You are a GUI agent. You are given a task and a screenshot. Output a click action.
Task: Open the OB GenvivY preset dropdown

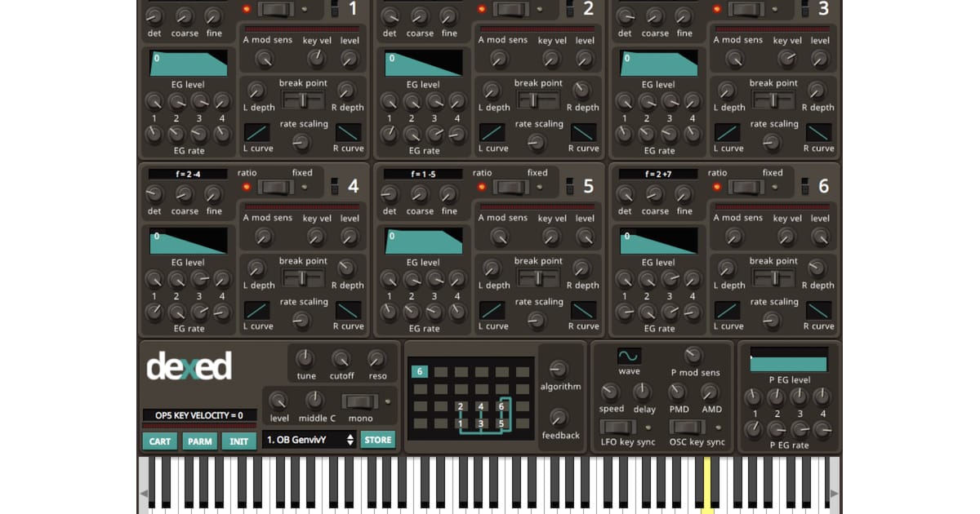(310, 440)
